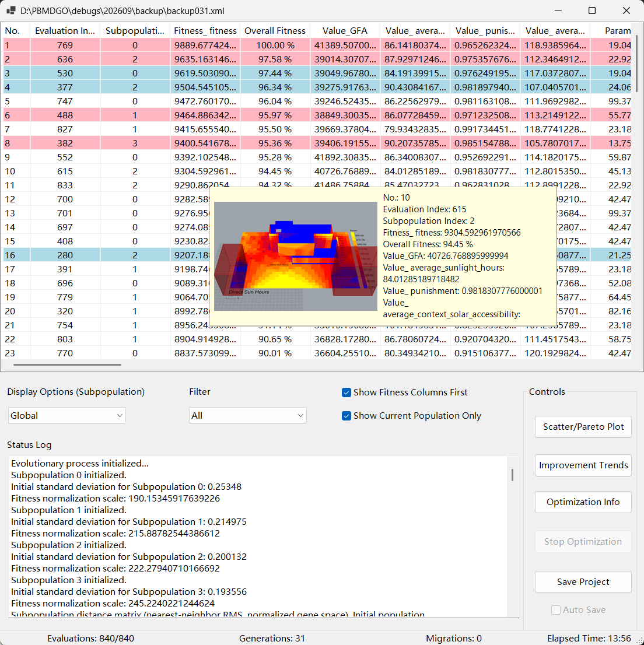Image resolution: width=644 pixels, height=645 pixels.
Task: Select row with Evaluation Index 747
Action: point(317,101)
